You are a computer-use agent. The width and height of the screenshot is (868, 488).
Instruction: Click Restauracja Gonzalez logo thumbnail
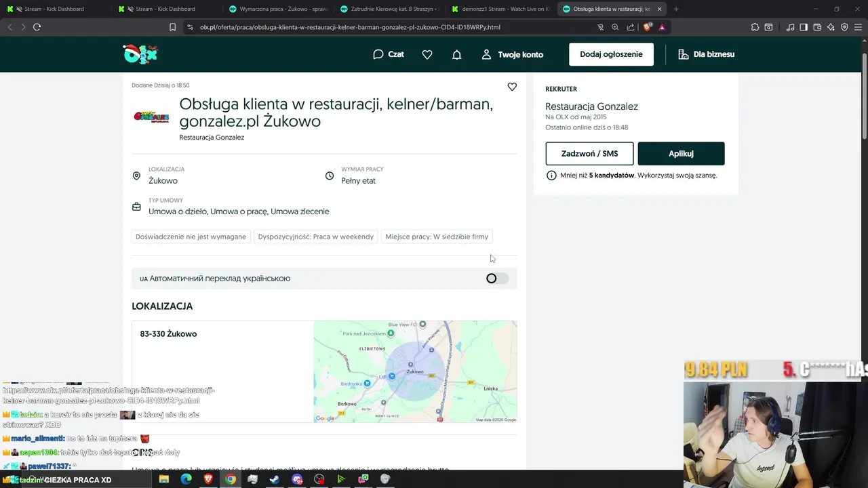tap(151, 117)
